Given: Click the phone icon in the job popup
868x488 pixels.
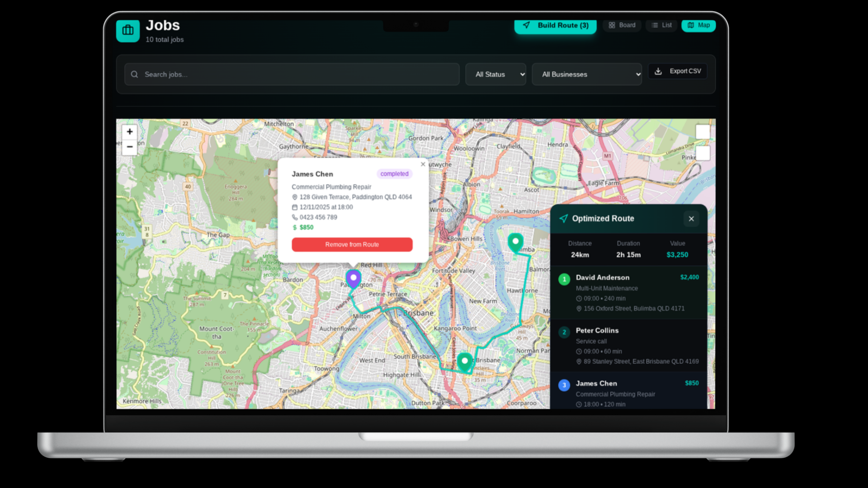Looking at the screenshot, I should 295,217.
